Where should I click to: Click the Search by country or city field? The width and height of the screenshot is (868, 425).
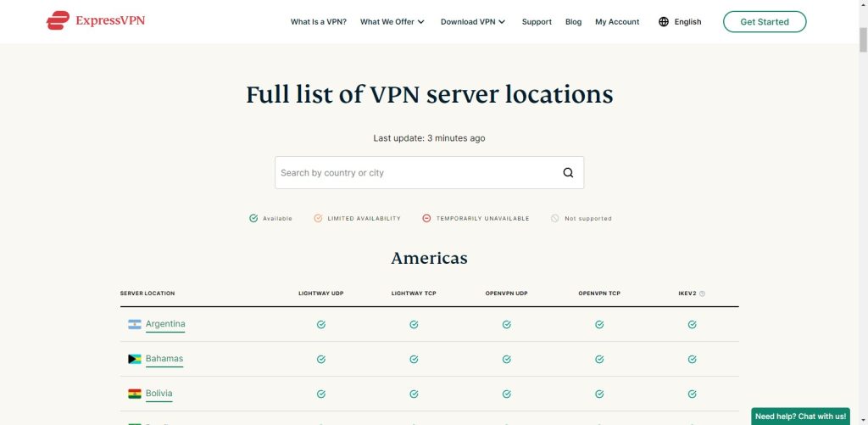[x=415, y=173]
